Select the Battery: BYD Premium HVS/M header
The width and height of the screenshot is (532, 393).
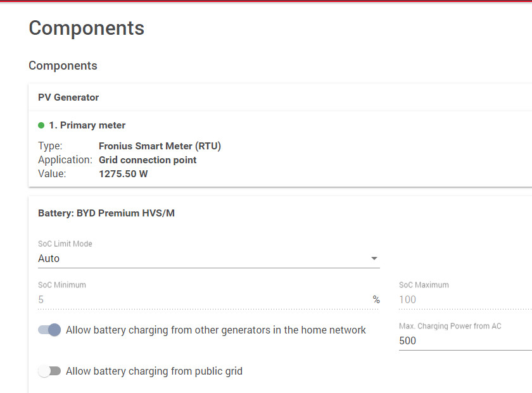click(x=106, y=213)
